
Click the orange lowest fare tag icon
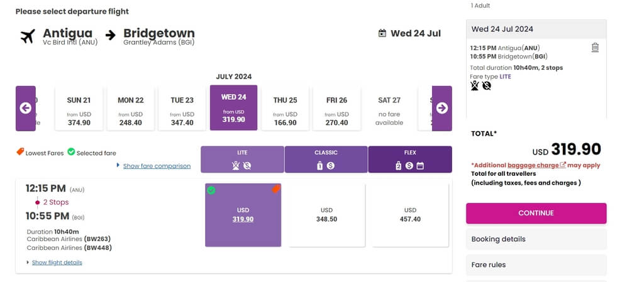point(20,151)
